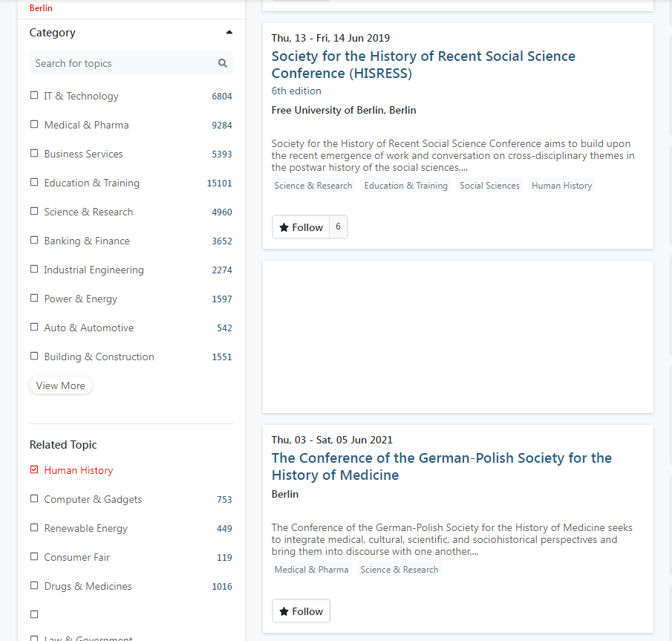Click the Social Sciences tag
This screenshot has height=641, width=672.
[489, 186]
